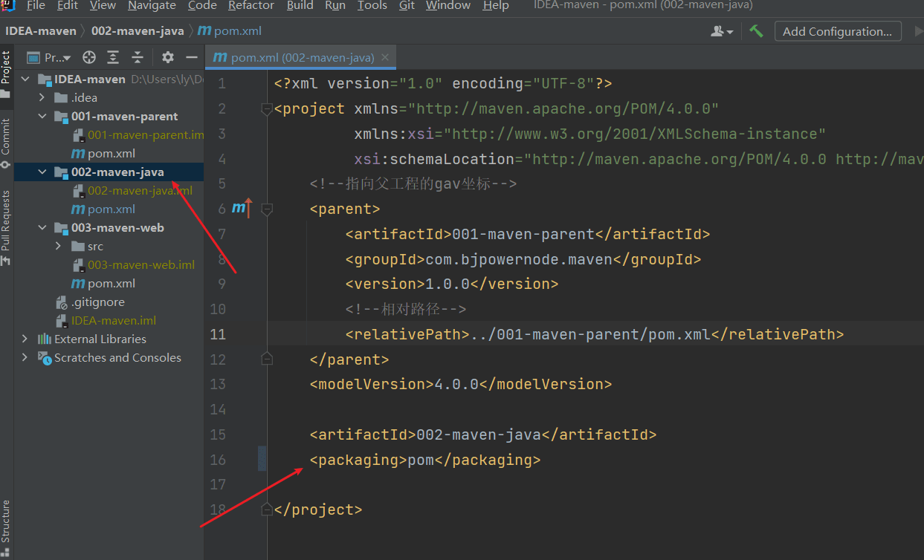Expand the .idea folder arrow
Image resolution: width=924 pixels, height=560 pixels.
pyautogui.click(x=43, y=98)
